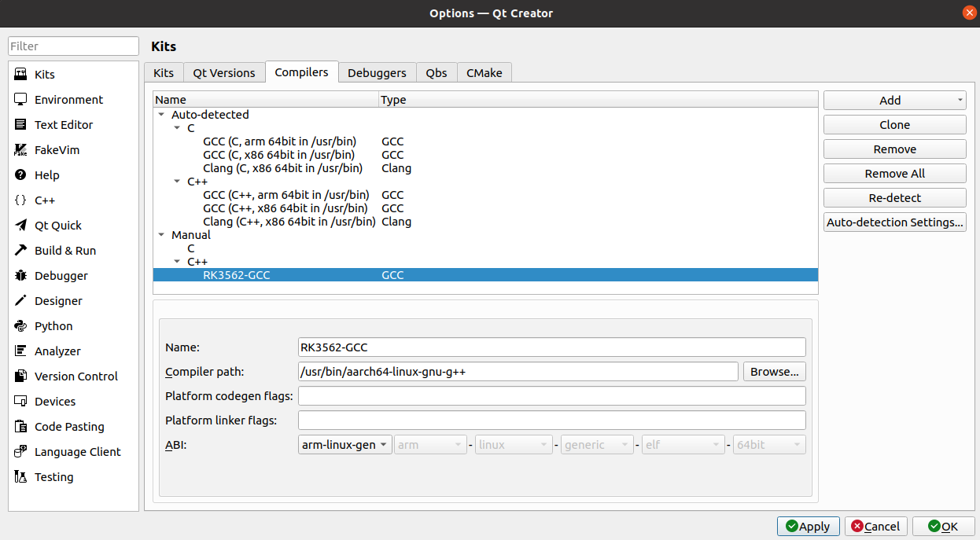Select the Language Client icon
Image resolution: width=980 pixels, height=540 pixels.
click(20, 451)
